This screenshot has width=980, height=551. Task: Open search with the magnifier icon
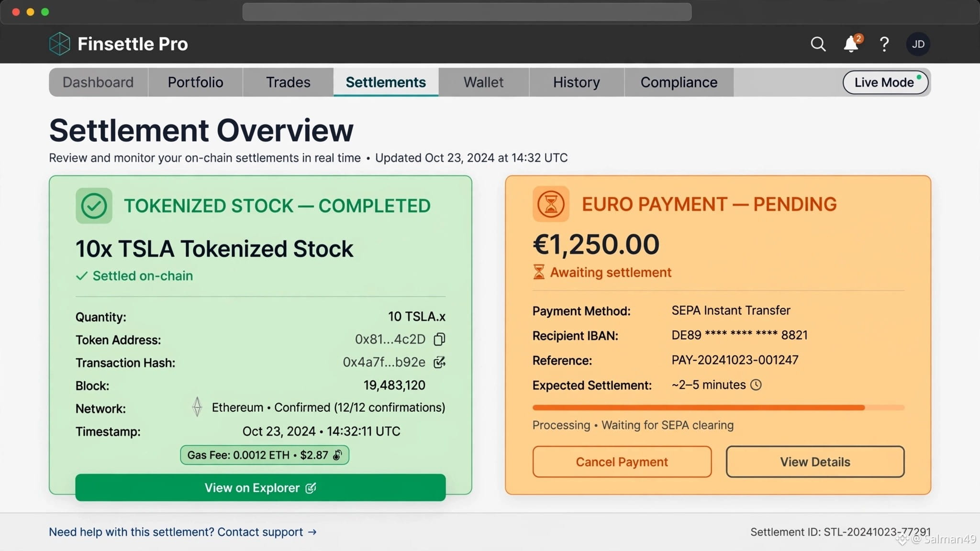pos(818,44)
